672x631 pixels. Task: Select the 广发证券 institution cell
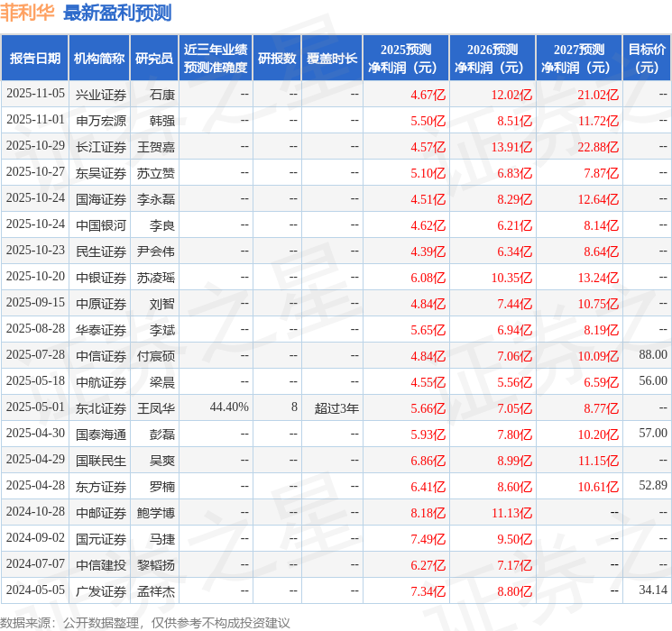coord(101,590)
